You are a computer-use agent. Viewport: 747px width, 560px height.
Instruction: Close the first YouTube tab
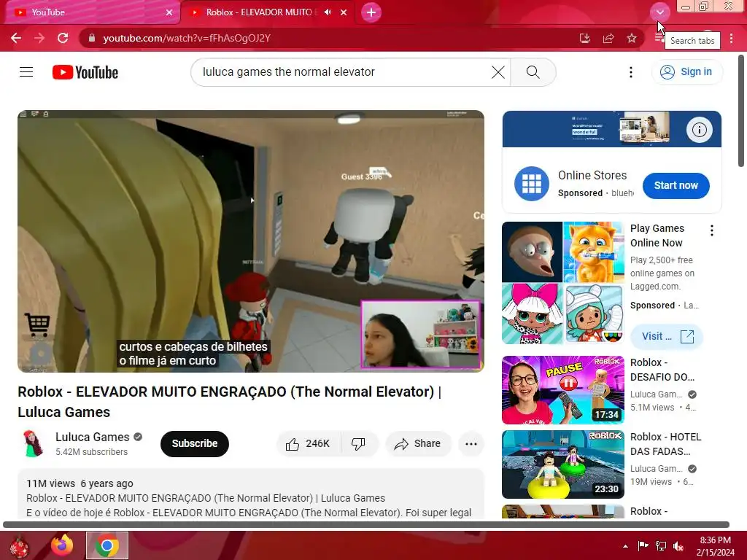(x=169, y=12)
